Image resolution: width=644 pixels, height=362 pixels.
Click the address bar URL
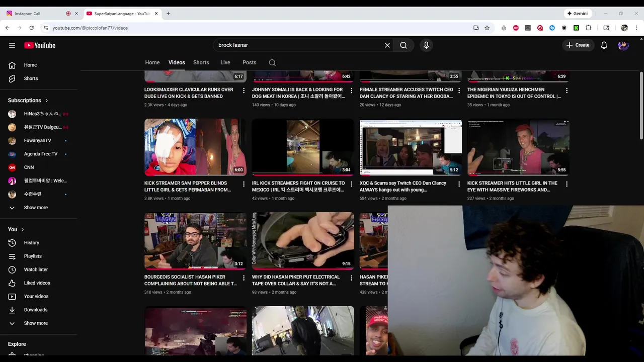coord(90,28)
